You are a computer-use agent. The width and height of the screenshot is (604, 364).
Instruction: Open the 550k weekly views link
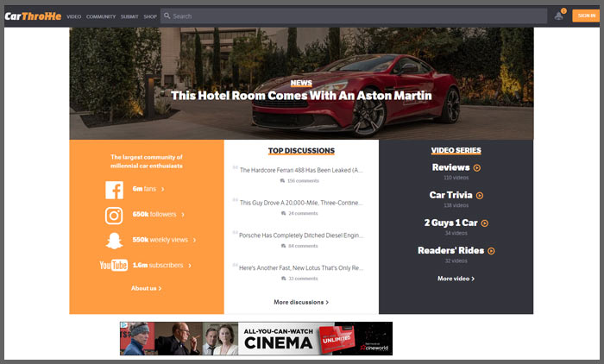pyautogui.click(x=164, y=240)
